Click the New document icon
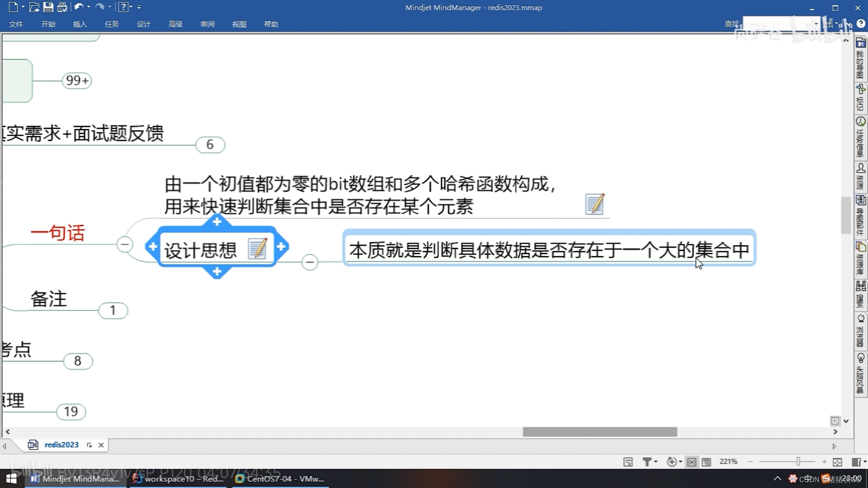The width and height of the screenshot is (868, 488). point(13,7)
